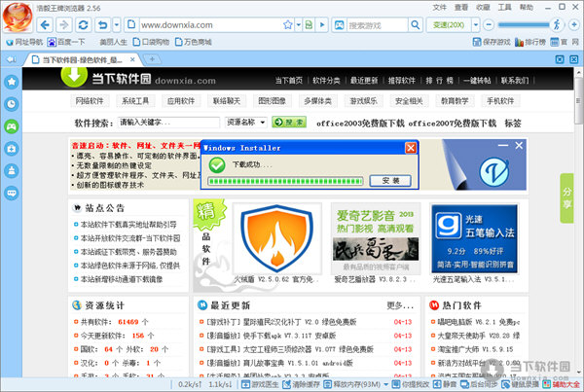Image resolution: width=584 pixels, height=392 pixels.
Task: Click the 变速(20X) speed button
Action: 449,25
